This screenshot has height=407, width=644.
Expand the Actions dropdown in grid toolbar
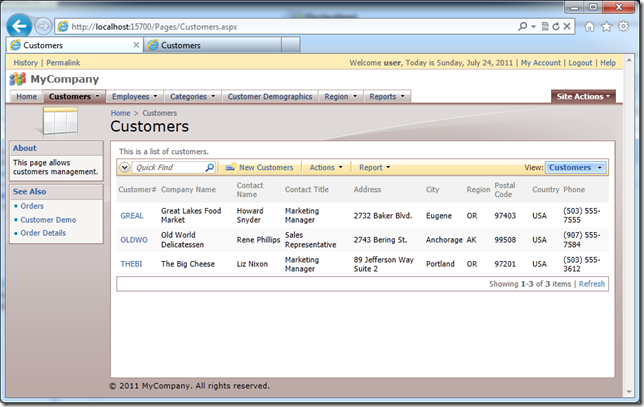click(326, 168)
